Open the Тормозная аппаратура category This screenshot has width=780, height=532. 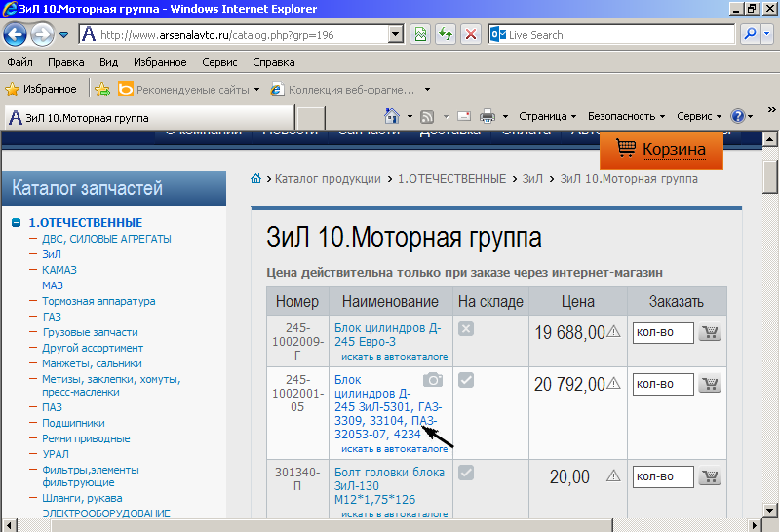click(x=98, y=301)
